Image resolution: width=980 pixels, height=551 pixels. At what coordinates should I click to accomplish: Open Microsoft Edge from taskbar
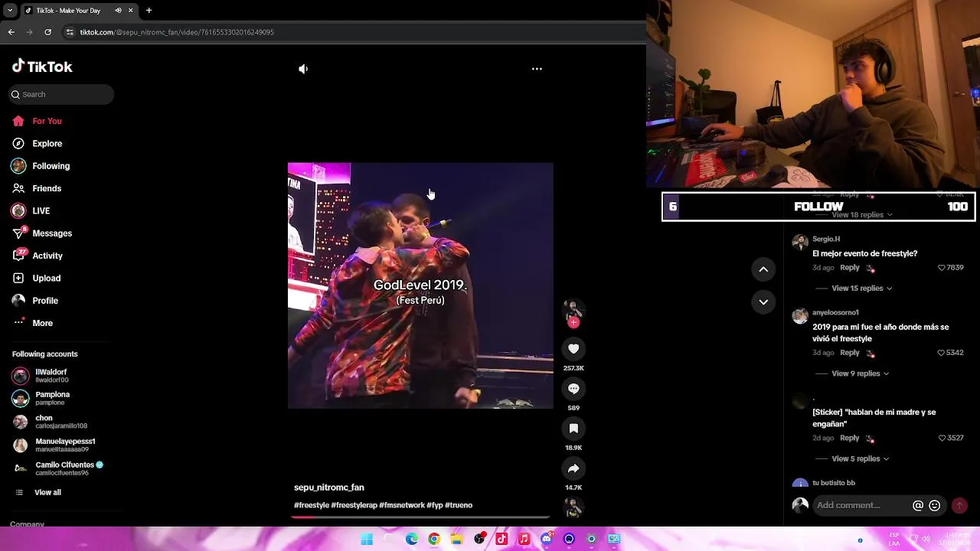[x=412, y=539]
